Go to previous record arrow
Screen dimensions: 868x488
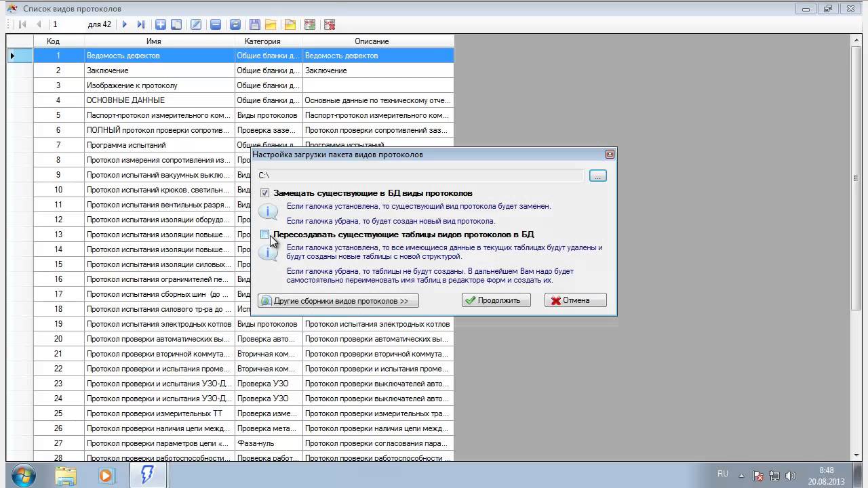click(x=39, y=24)
